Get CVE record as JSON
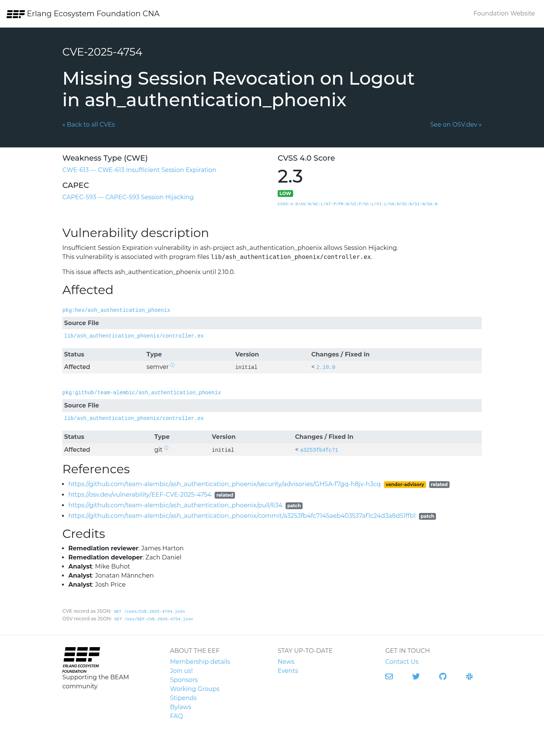Image resolution: width=544 pixels, height=756 pixels. [149, 611]
